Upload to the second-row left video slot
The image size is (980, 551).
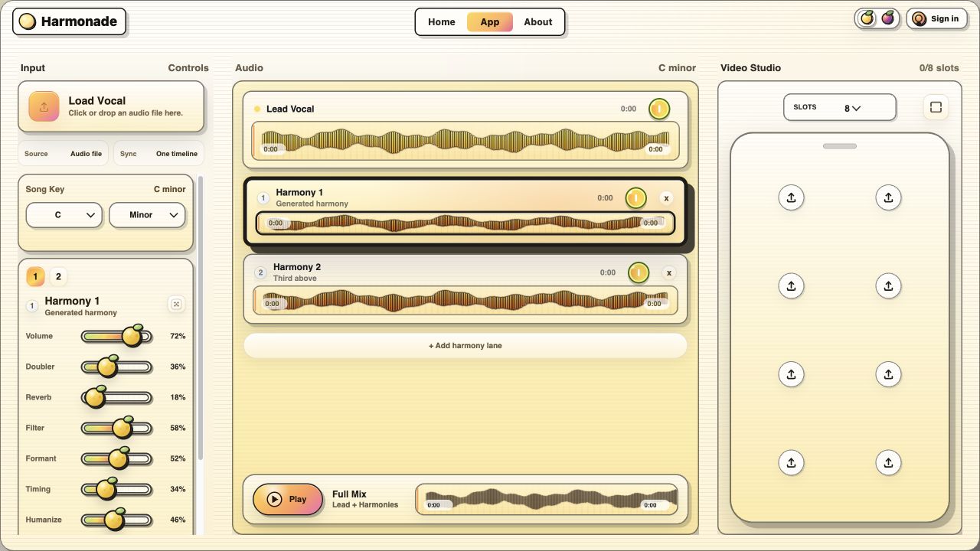[791, 285]
